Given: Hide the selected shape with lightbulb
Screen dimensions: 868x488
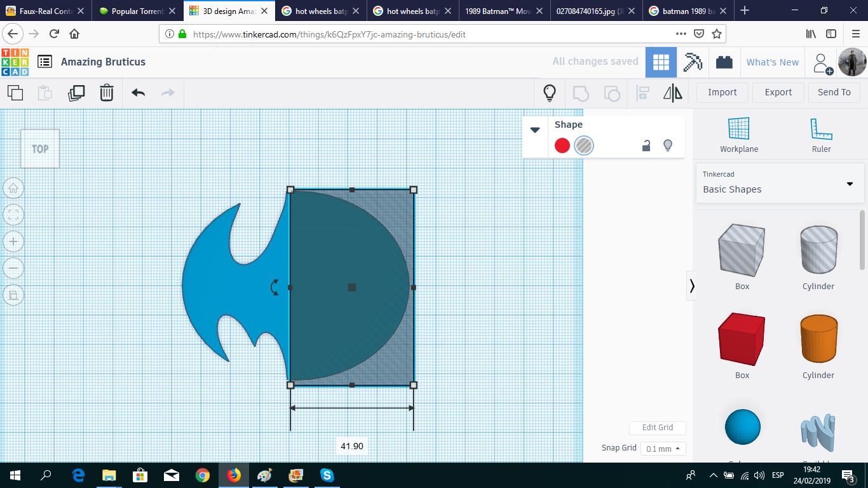Looking at the screenshot, I should click(x=668, y=146).
